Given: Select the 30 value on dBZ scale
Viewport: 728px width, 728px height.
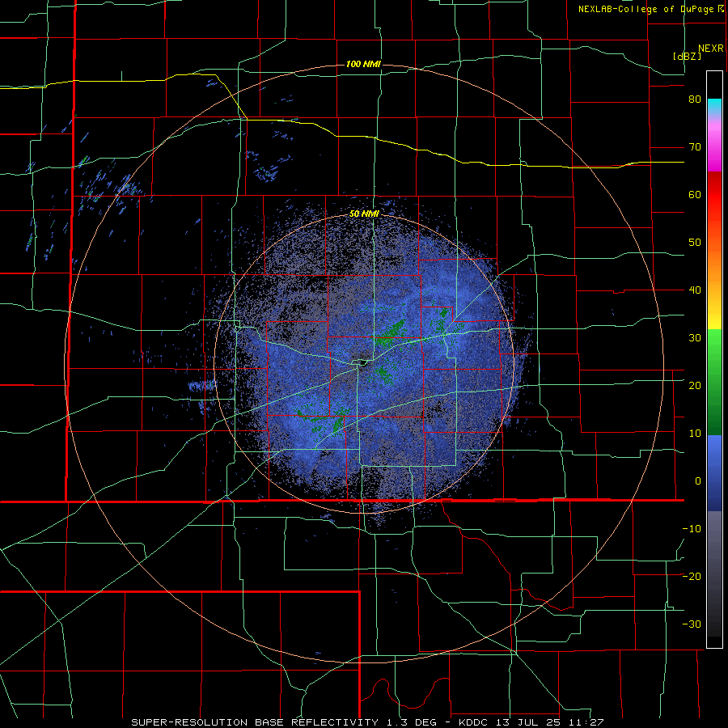Looking at the screenshot, I should [695, 338].
